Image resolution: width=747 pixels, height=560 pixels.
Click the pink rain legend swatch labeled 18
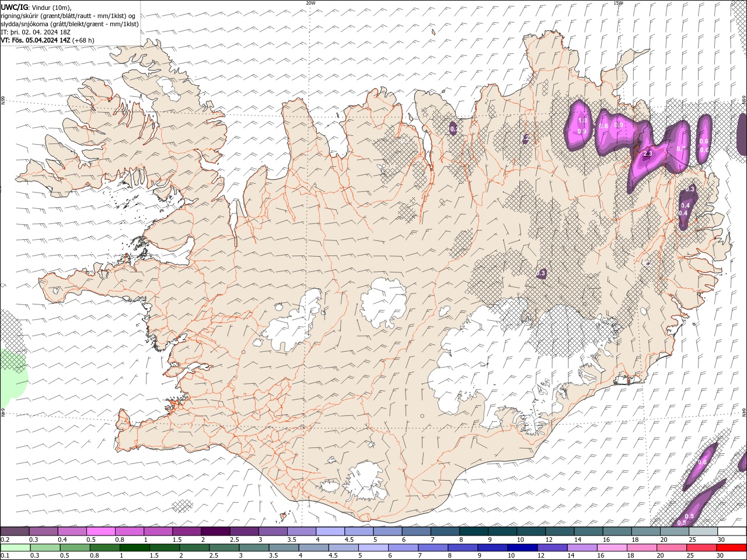click(641, 548)
